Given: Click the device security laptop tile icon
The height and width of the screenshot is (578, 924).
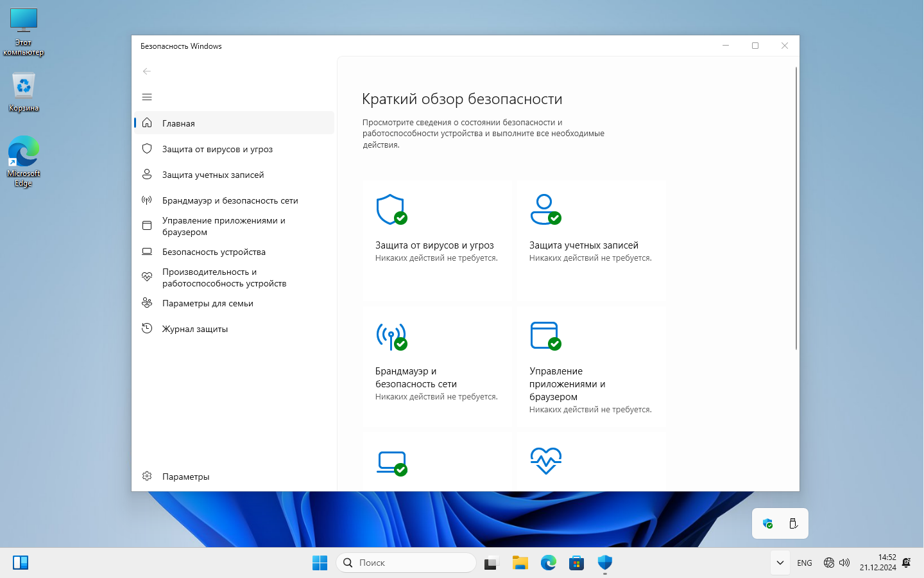Looking at the screenshot, I should tap(391, 462).
